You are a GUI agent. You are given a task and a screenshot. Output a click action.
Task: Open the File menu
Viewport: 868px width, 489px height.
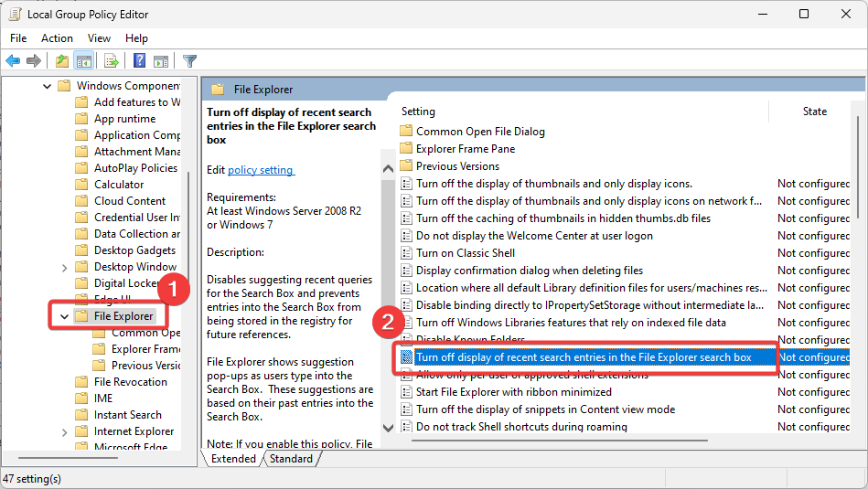point(18,38)
